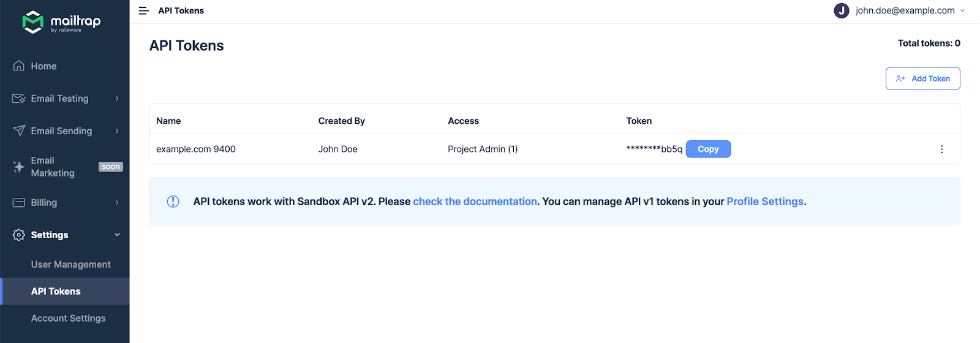Collapse the Settings section chevron
This screenshot has width=980, height=343.
coord(117,235)
